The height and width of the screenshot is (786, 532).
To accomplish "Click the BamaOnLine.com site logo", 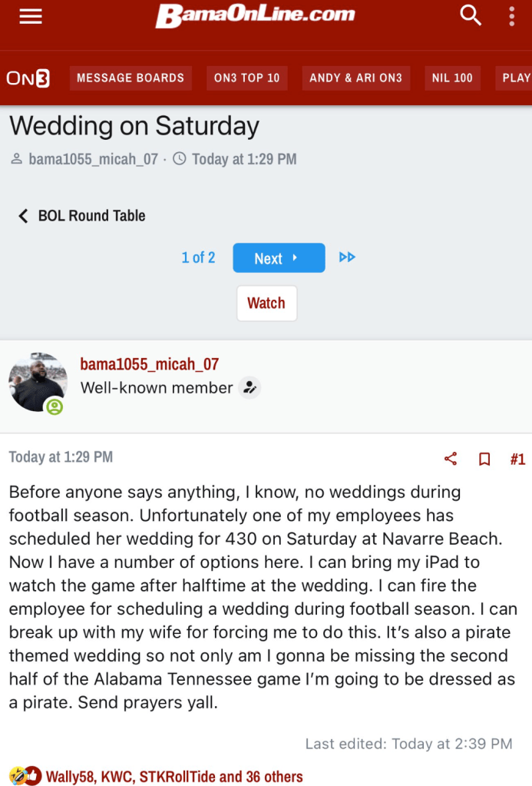I will coord(255,15).
